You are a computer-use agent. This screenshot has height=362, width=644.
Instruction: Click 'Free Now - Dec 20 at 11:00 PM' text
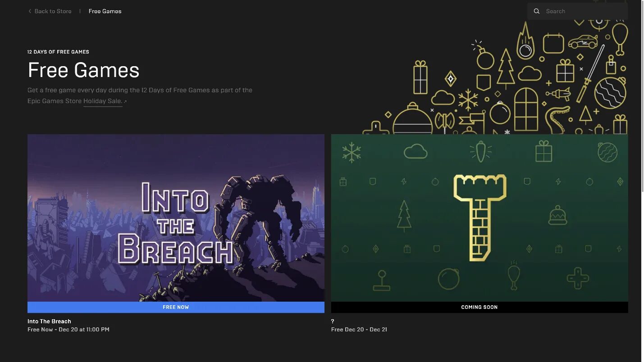pos(69,329)
